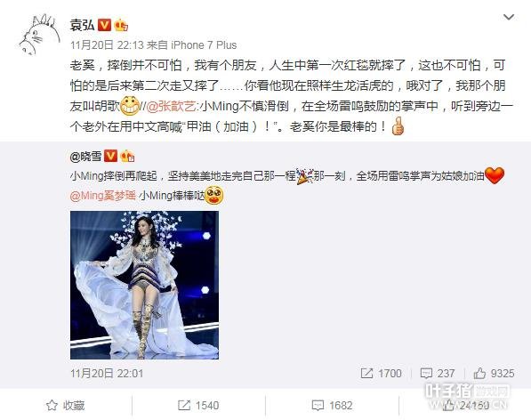Click the original post repost icon 1700

382,373
